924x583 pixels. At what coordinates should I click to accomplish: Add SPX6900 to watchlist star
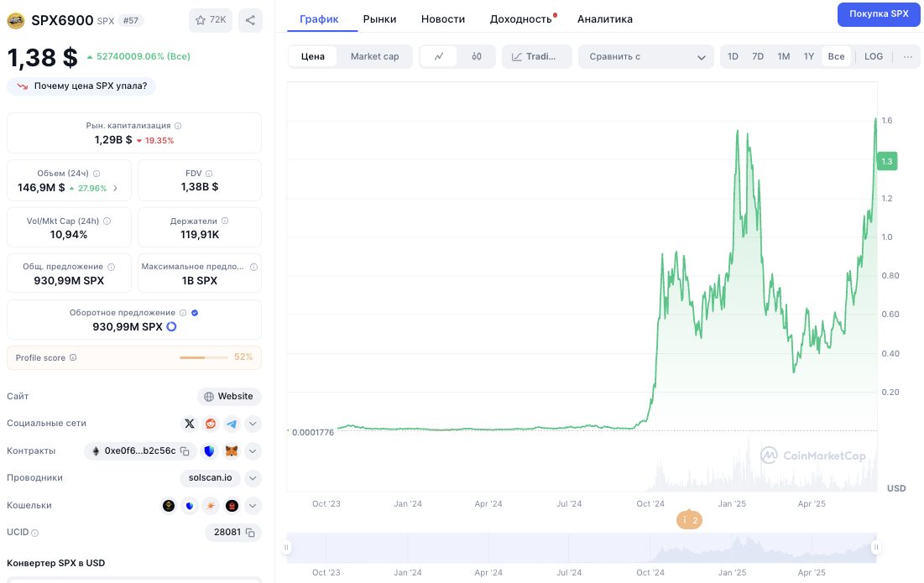tap(211, 20)
